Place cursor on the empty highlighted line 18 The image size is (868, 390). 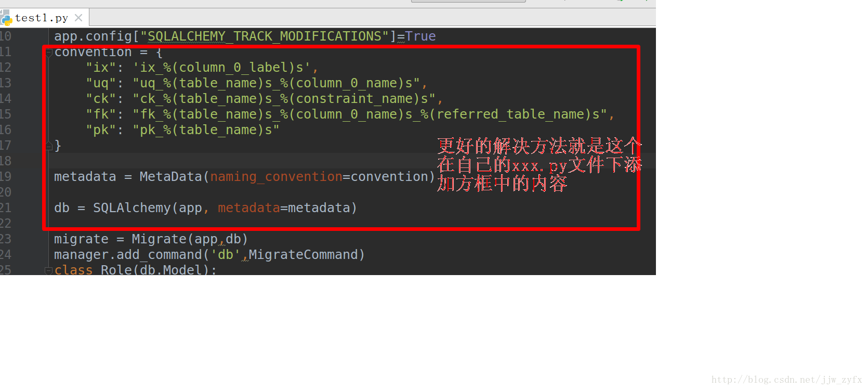343,161
